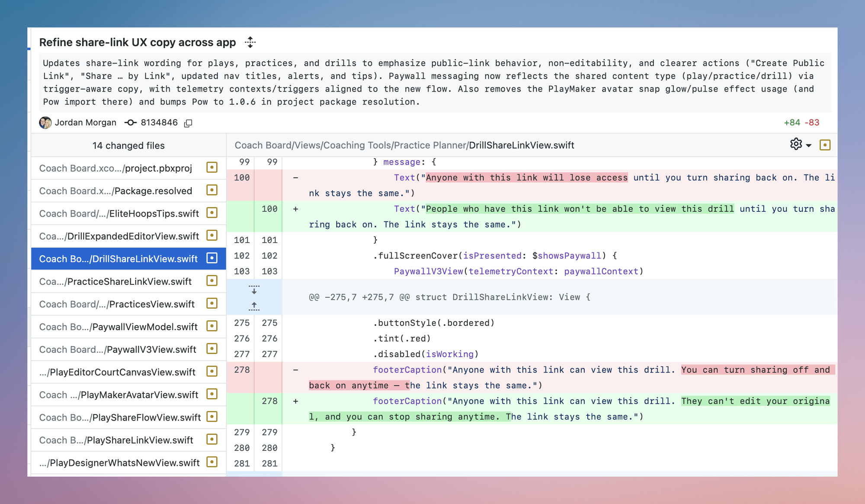This screenshot has width=865, height=504.
Task: Click modified badge for DrillExpandedEditorView.swift
Action: click(x=212, y=236)
